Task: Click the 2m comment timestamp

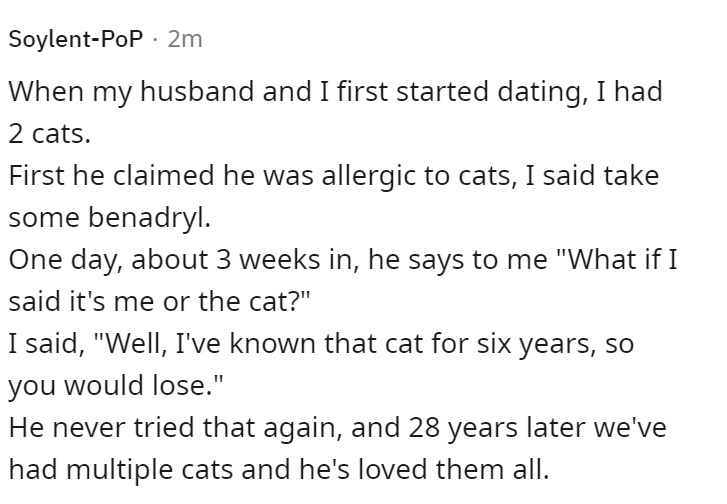Action: tap(185, 39)
